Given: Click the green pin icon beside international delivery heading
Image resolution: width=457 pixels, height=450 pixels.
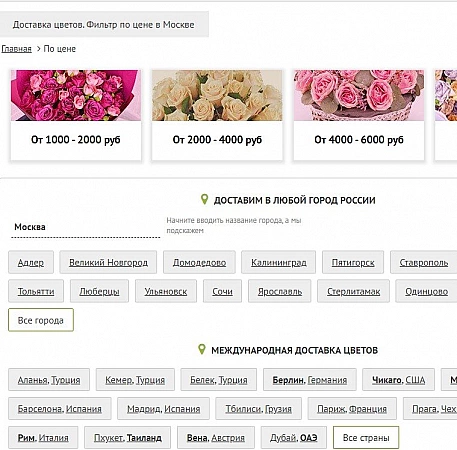Looking at the screenshot, I should 202,349.
